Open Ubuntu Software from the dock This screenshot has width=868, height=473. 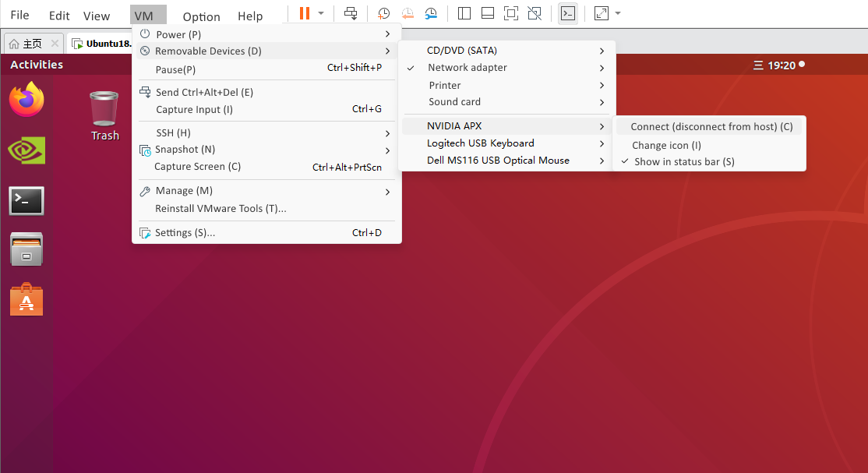[x=26, y=299]
